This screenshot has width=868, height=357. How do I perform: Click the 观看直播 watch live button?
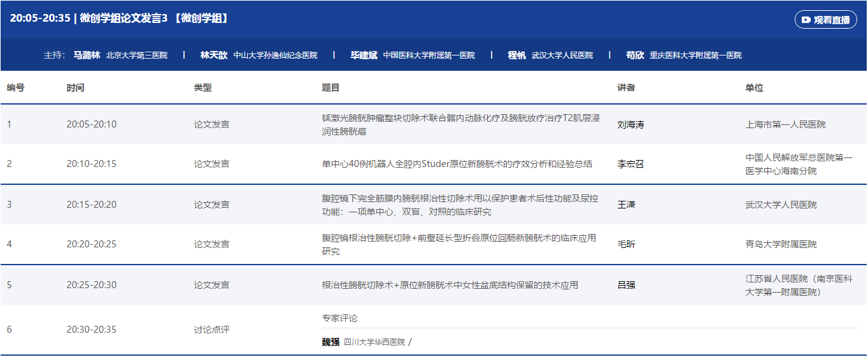(825, 20)
